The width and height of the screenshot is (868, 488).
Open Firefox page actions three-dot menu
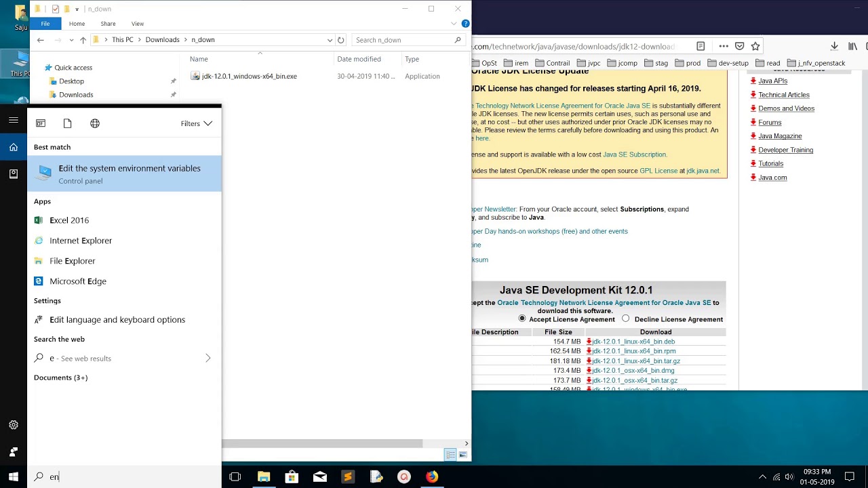pyautogui.click(x=724, y=46)
